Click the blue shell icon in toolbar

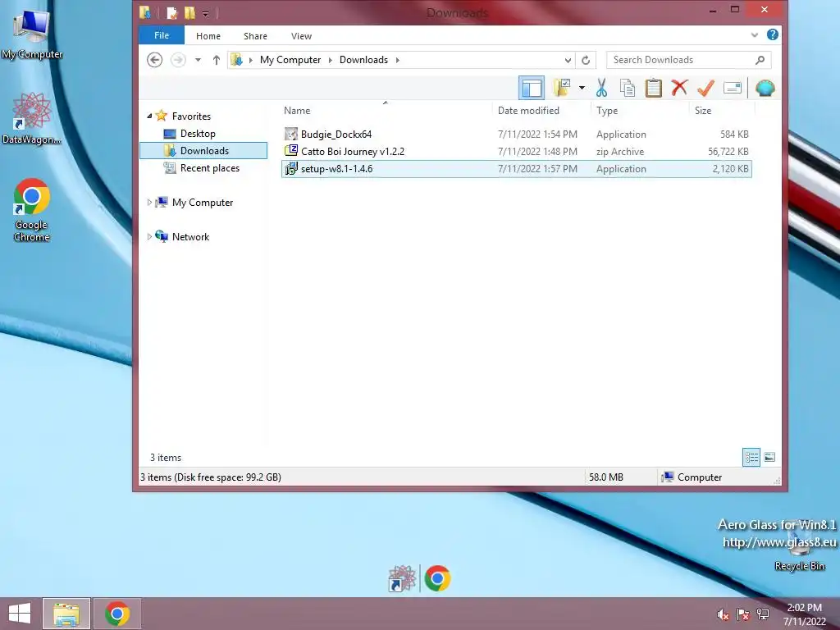[x=765, y=88]
